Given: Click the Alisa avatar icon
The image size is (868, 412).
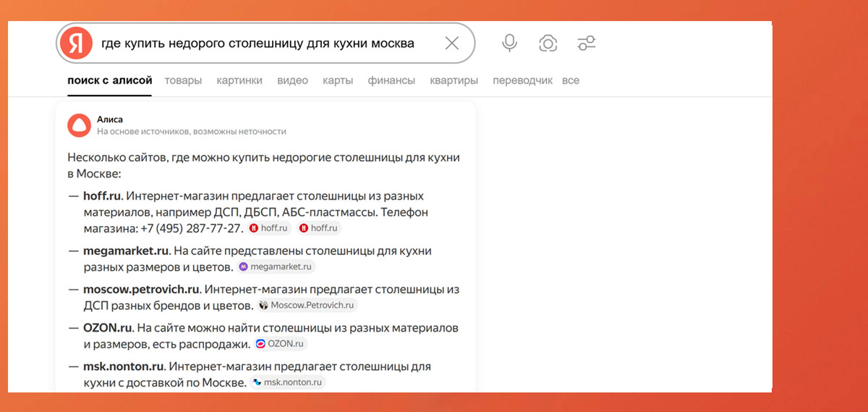Looking at the screenshot, I should [79, 125].
